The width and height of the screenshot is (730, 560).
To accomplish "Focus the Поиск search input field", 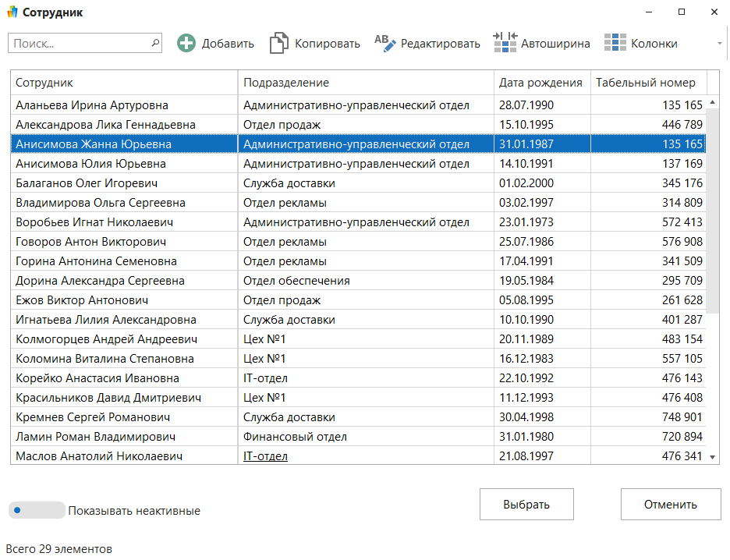I will pyautogui.click(x=78, y=44).
